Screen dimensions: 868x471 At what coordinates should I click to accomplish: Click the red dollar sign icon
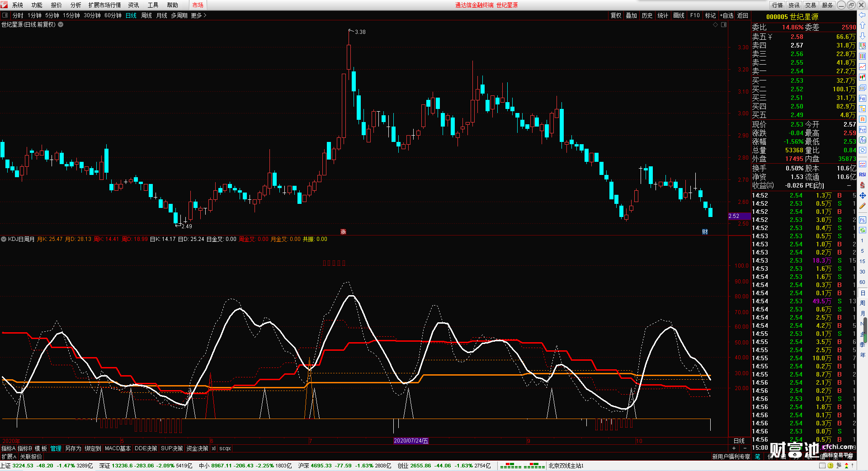(x=863, y=185)
